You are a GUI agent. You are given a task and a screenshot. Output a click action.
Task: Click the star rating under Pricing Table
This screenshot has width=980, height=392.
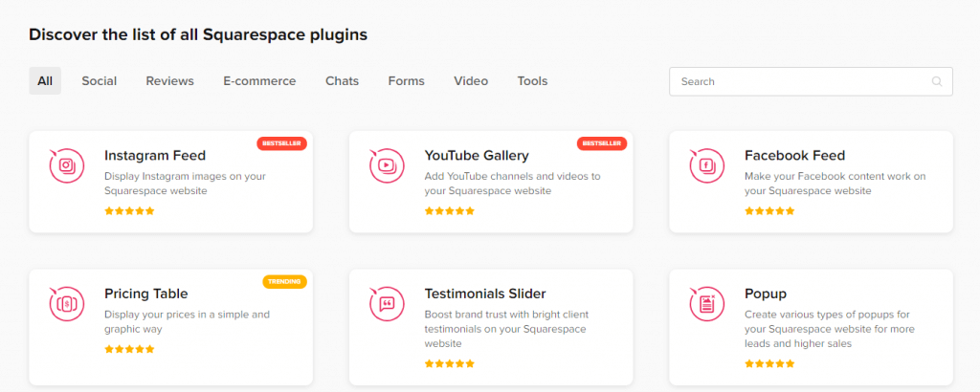tap(129, 349)
